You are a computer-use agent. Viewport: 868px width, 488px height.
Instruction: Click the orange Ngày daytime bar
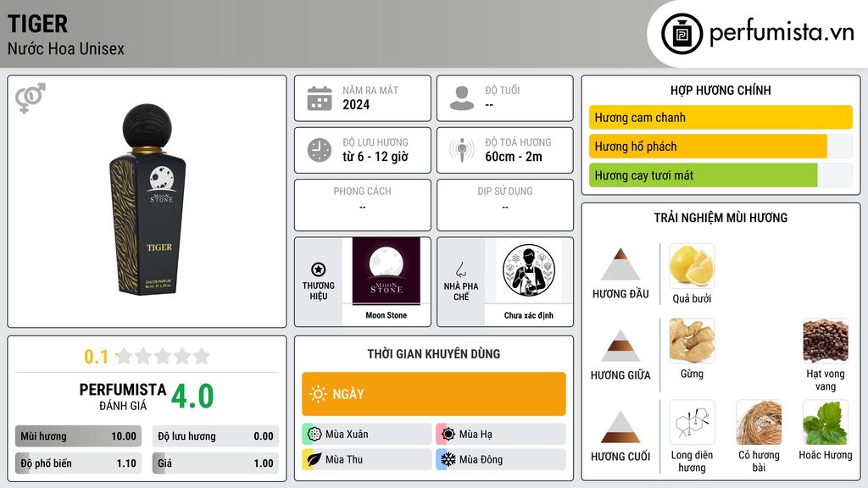click(434, 394)
